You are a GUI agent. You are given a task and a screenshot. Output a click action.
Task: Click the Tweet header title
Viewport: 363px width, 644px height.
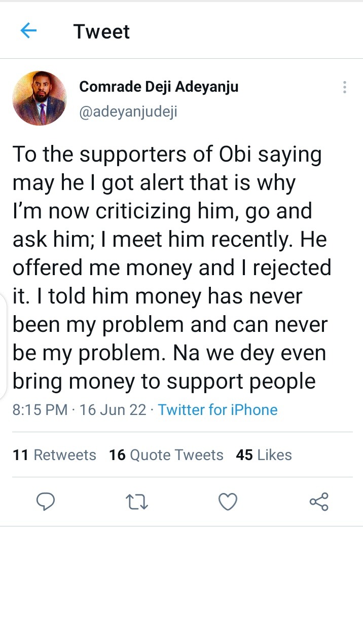(101, 31)
